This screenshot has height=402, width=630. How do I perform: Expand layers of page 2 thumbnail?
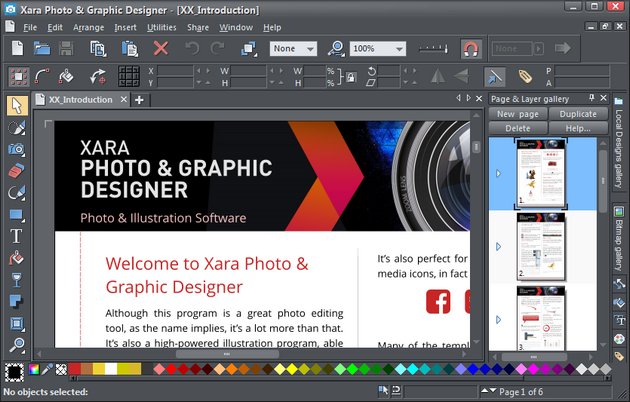[x=498, y=246]
